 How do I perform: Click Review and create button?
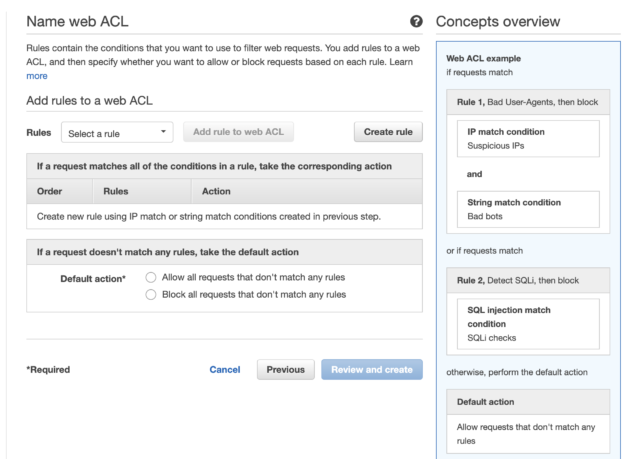tap(372, 370)
